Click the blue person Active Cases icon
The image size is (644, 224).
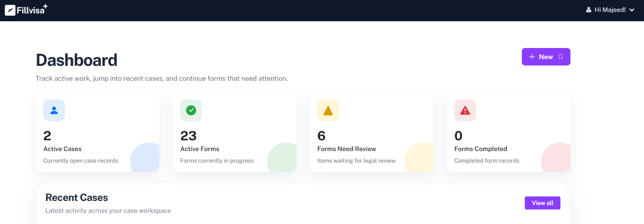click(x=54, y=111)
